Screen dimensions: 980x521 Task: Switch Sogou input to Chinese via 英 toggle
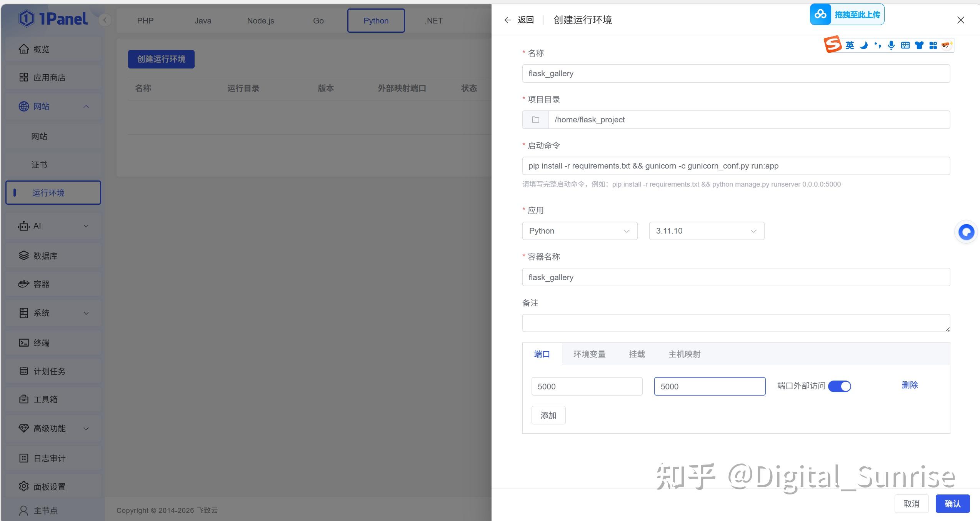(x=849, y=45)
